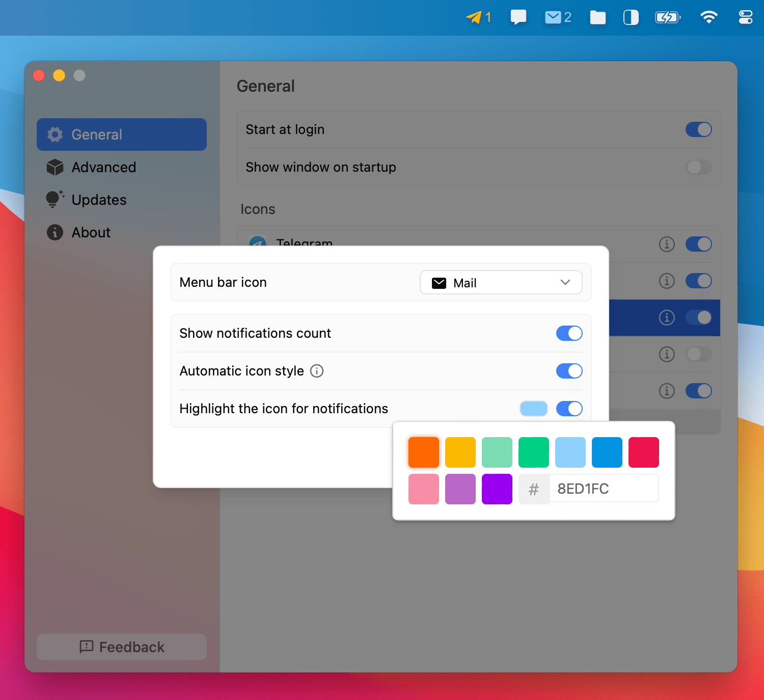The height and width of the screenshot is (700, 764).
Task: Select the light blue color swatch
Action: pos(570,452)
